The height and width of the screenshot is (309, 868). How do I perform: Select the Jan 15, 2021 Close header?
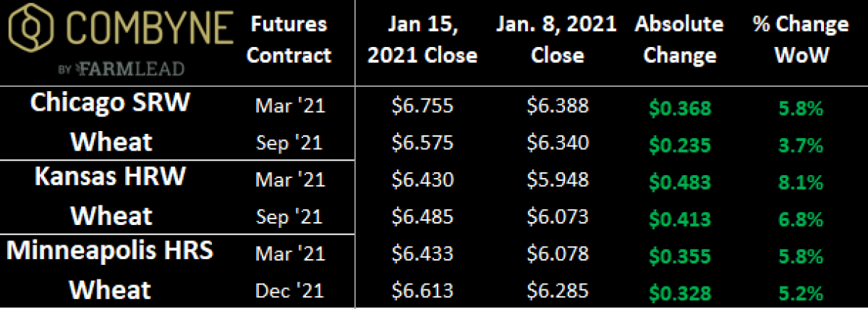point(422,40)
